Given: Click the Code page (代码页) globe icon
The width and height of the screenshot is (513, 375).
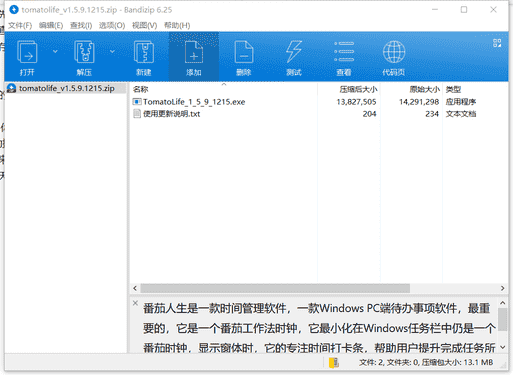Looking at the screenshot, I should [394, 52].
